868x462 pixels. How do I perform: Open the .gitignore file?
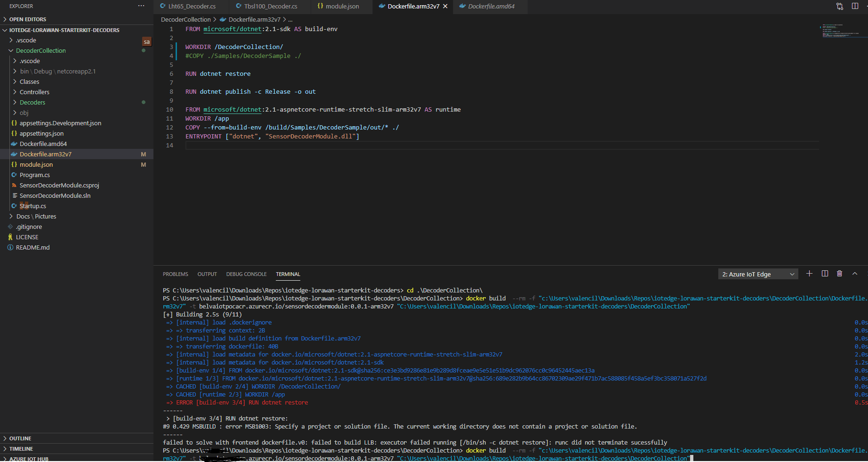pyautogui.click(x=77, y=227)
